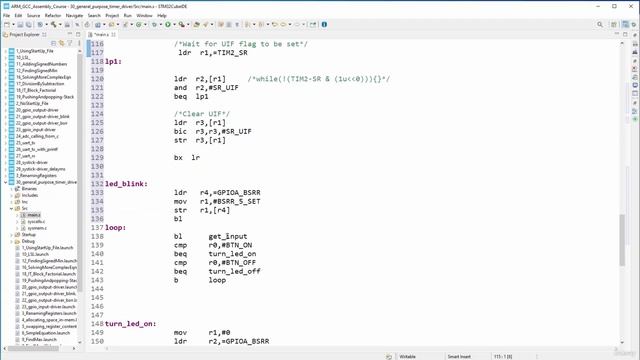
Task: Click the green Run button icon
Action: pos(168,24)
